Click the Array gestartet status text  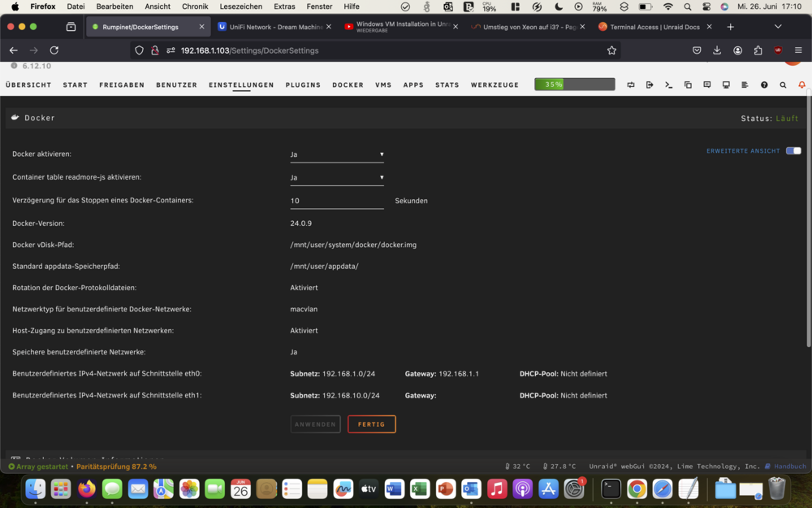coord(38,467)
